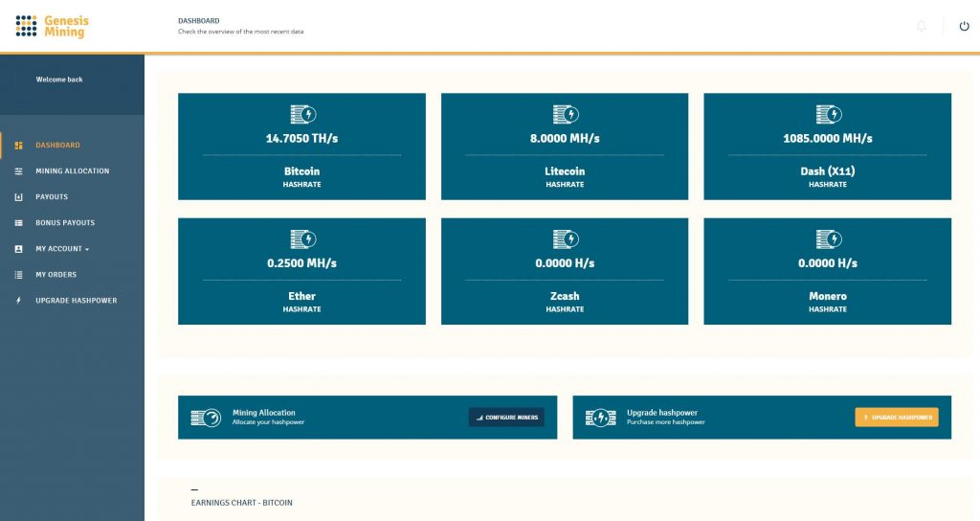Open My Orders page
980x521 pixels.
[x=56, y=275]
